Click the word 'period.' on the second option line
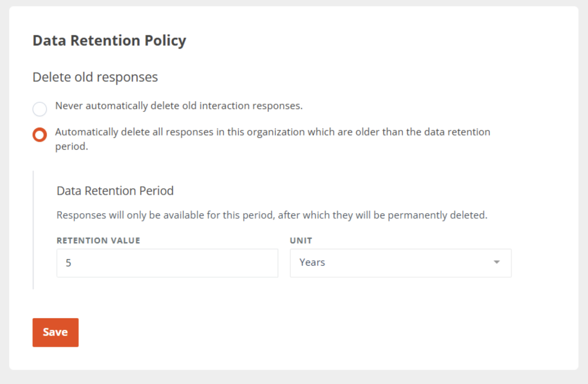The height and width of the screenshot is (384, 588). (x=72, y=146)
